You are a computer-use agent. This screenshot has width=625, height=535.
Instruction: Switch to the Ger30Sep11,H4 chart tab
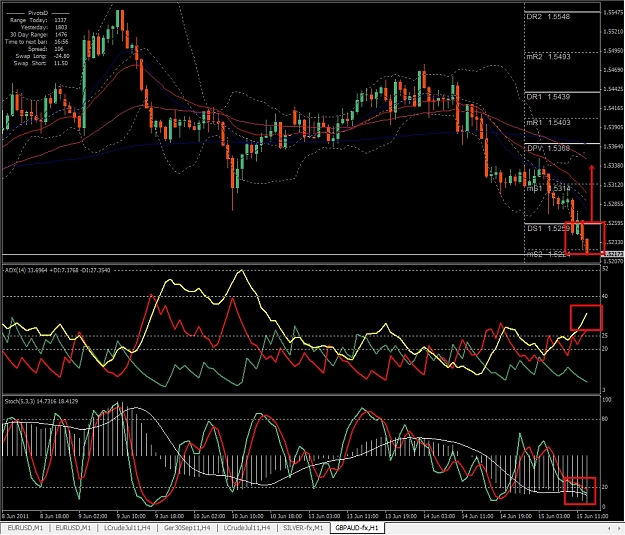coord(187,528)
